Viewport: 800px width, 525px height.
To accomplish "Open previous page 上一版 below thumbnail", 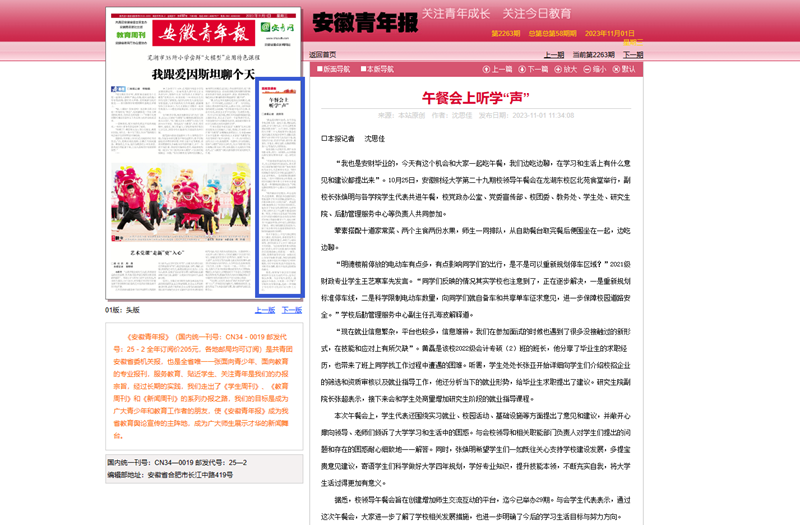I will 265,310.
